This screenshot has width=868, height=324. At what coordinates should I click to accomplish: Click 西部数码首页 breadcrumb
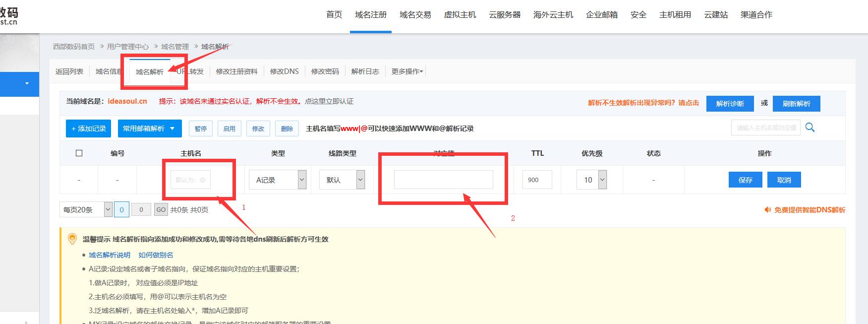[x=74, y=47]
